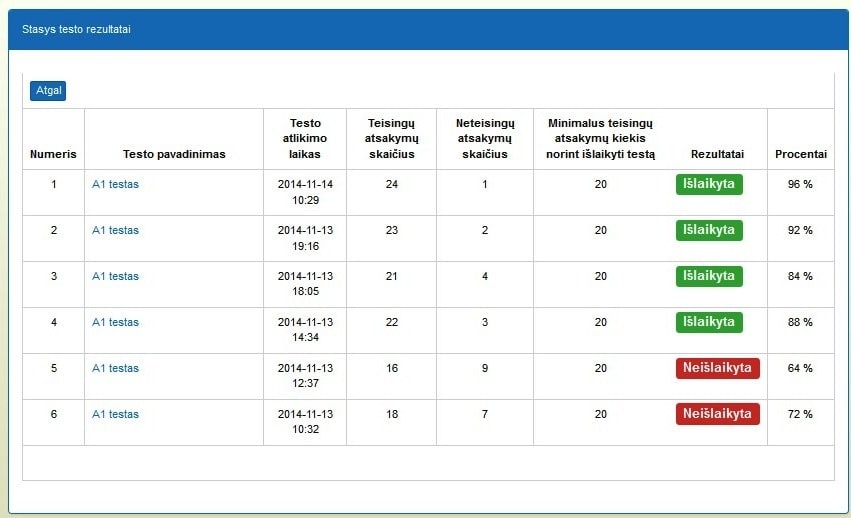Click Išlaikyta badge for 92 % row
This screenshot has width=851, height=518.
point(709,230)
